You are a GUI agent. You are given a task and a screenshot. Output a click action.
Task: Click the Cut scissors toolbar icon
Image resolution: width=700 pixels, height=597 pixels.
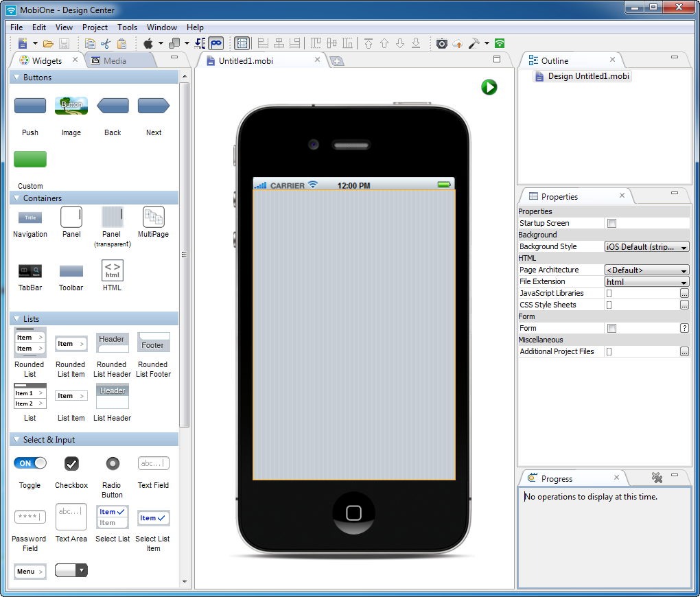click(106, 43)
